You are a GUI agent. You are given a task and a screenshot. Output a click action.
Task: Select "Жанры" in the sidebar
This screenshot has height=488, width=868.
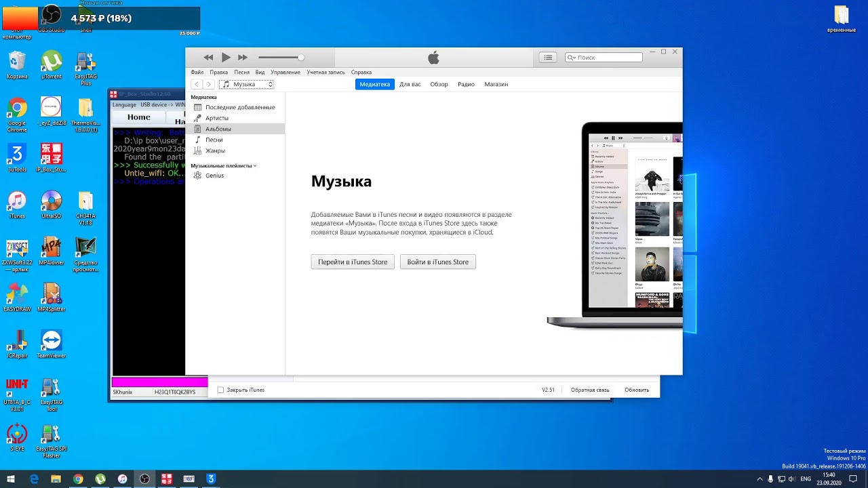tap(235, 150)
